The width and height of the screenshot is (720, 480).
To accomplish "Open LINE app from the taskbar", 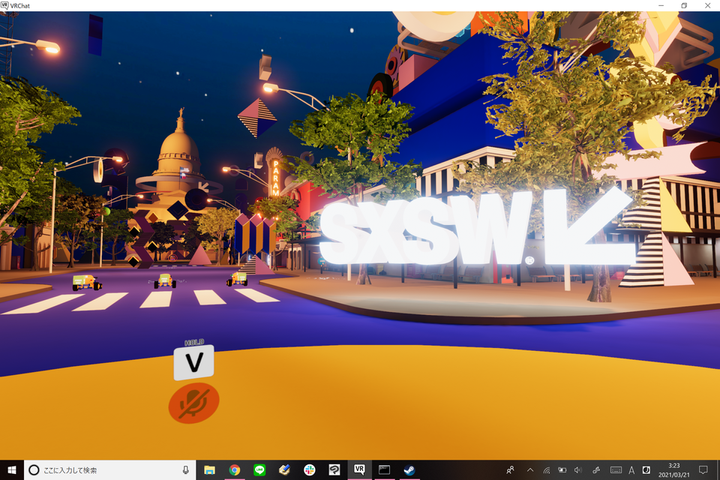I will point(259,470).
